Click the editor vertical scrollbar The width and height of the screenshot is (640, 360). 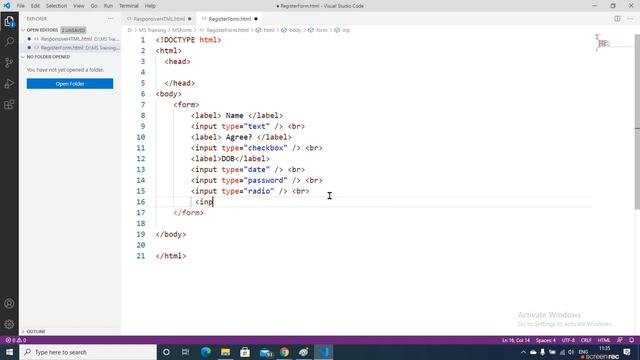click(x=637, y=122)
